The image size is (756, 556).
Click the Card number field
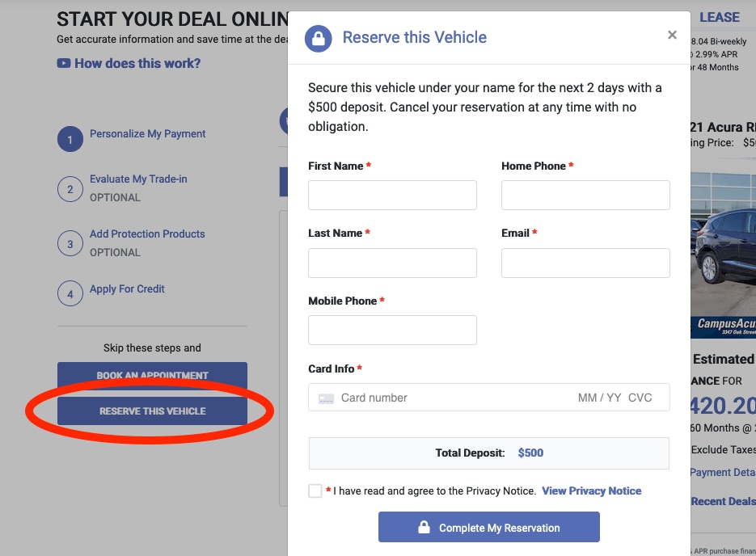click(x=454, y=398)
